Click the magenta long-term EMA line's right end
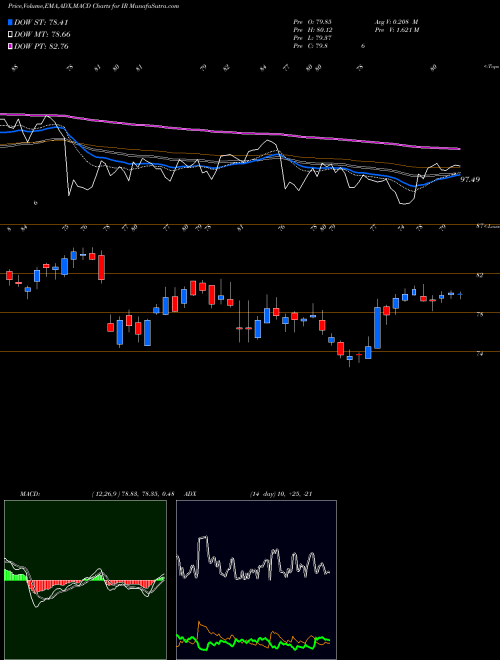 458,149
